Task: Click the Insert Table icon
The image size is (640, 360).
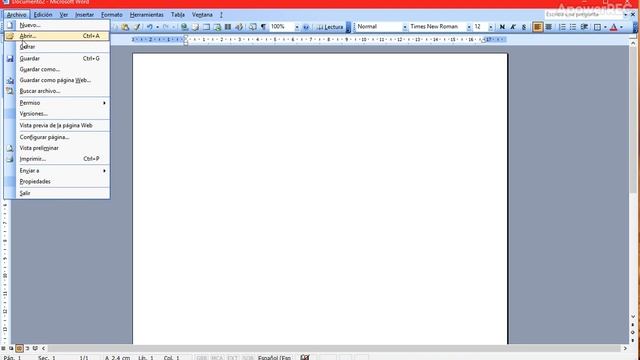Action: pos(207,27)
